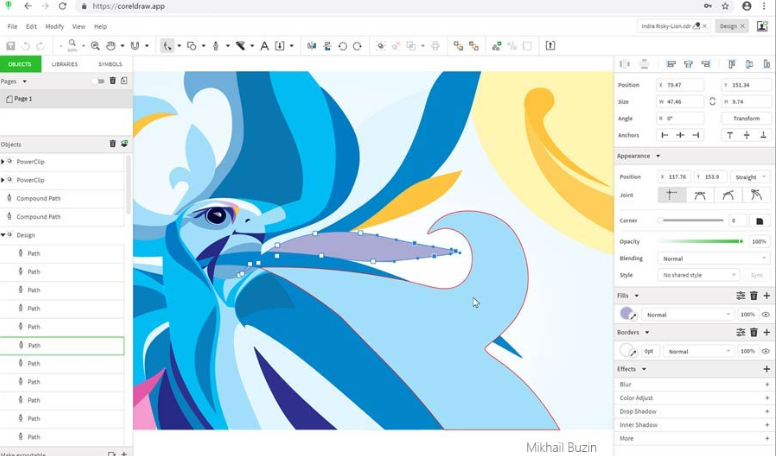The image size is (777, 456).
Task: Toggle the Pages panel switch
Action: 99,81
